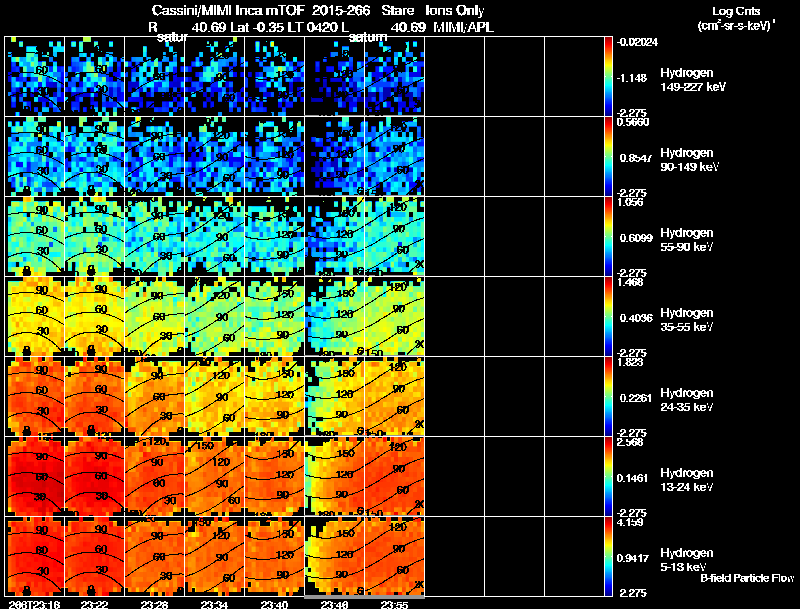800x609 pixels.
Task: Click the 'Log Cnts' units heading
Action: pos(736,11)
